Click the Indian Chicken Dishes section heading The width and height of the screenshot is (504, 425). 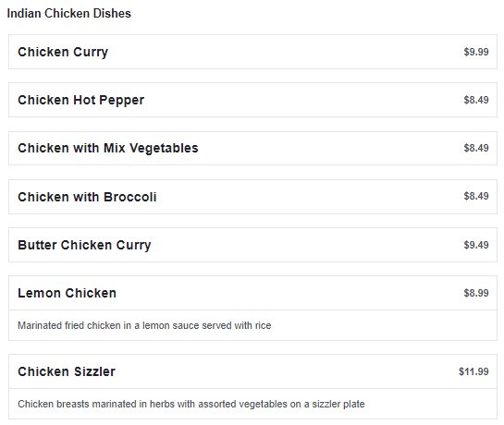click(68, 14)
